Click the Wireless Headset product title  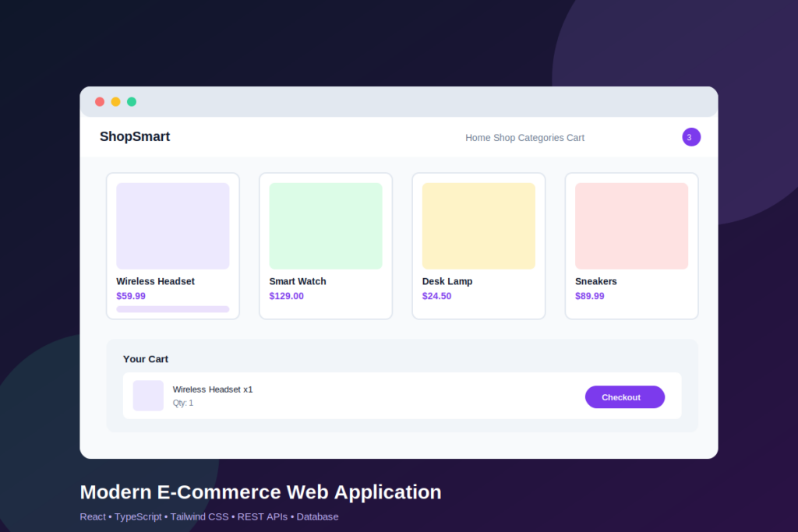[155, 281]
